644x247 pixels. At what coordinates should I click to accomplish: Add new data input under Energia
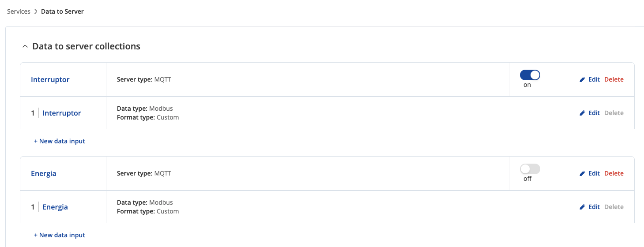click(x=60, y=235)
